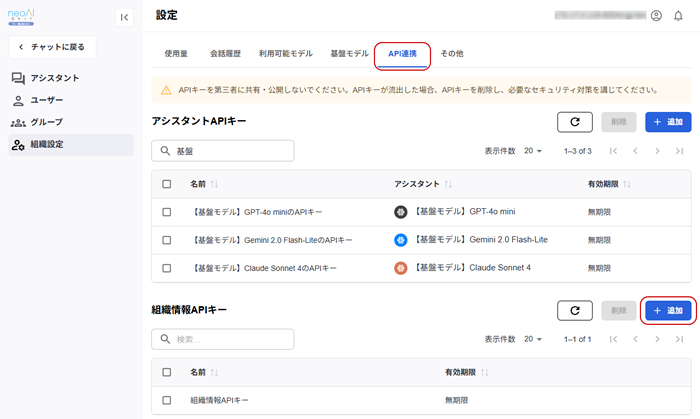The image size is (700, 419).
Task: Open 表示件数 dropdown for assistant keys
Action: pos(531,151)
